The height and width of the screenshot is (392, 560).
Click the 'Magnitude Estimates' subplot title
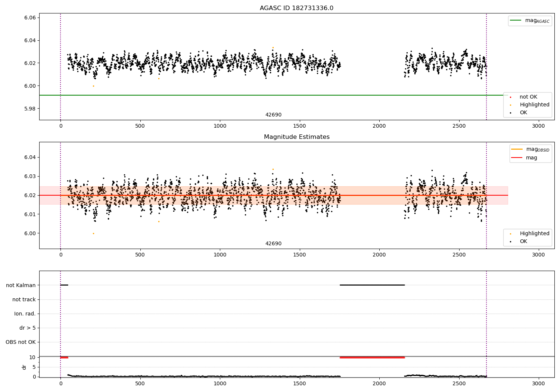click(x=296, y=137)
